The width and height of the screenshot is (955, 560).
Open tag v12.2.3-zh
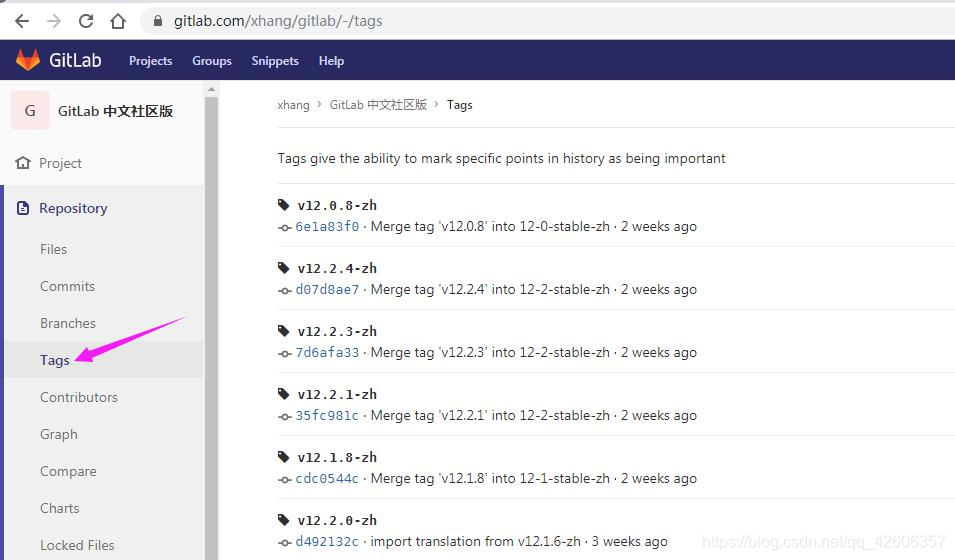point(337,331)
